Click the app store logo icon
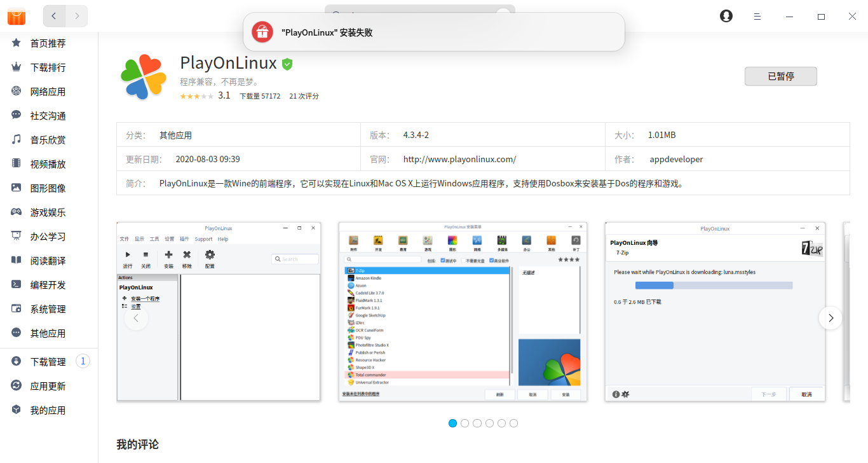The width and height of the screenshot is (868, 463). point(17,16)
